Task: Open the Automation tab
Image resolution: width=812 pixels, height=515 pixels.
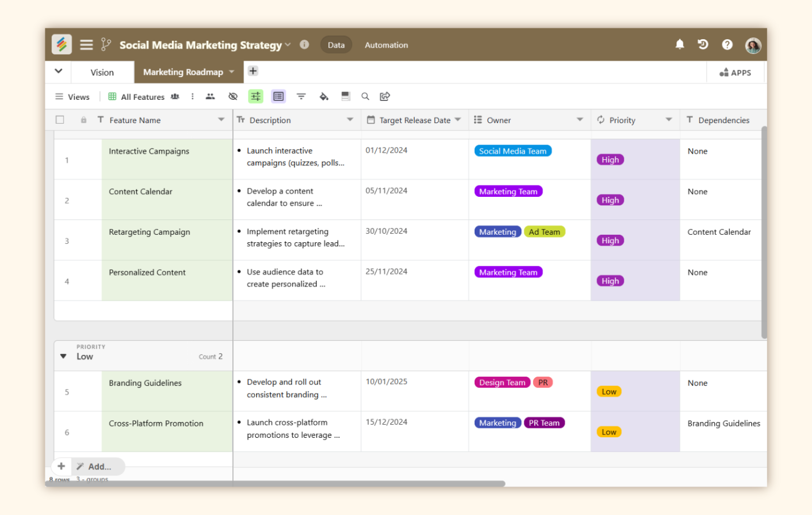Action: coord(386,45)
